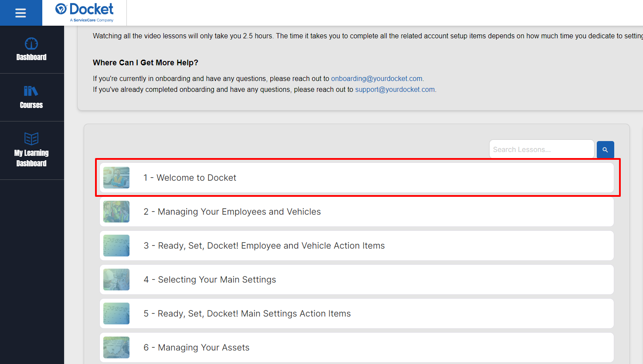Open lesson 4 - Selecting Your Main Settings

coord(357,280)
